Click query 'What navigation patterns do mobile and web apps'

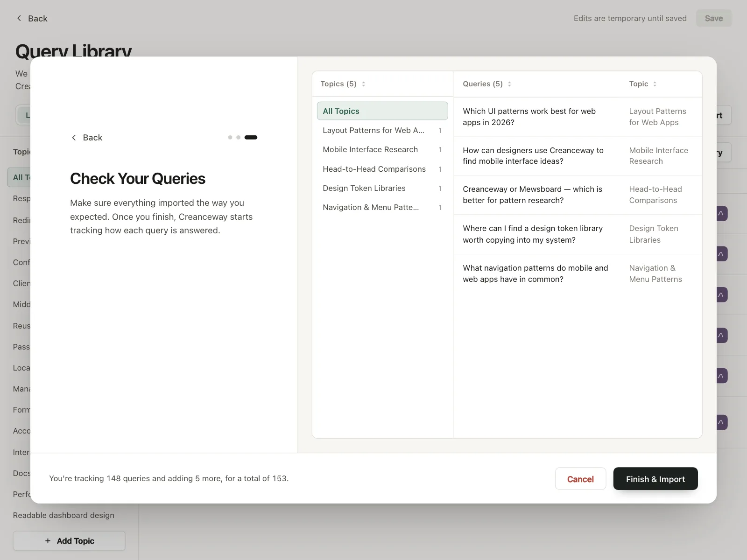(535, 273)
